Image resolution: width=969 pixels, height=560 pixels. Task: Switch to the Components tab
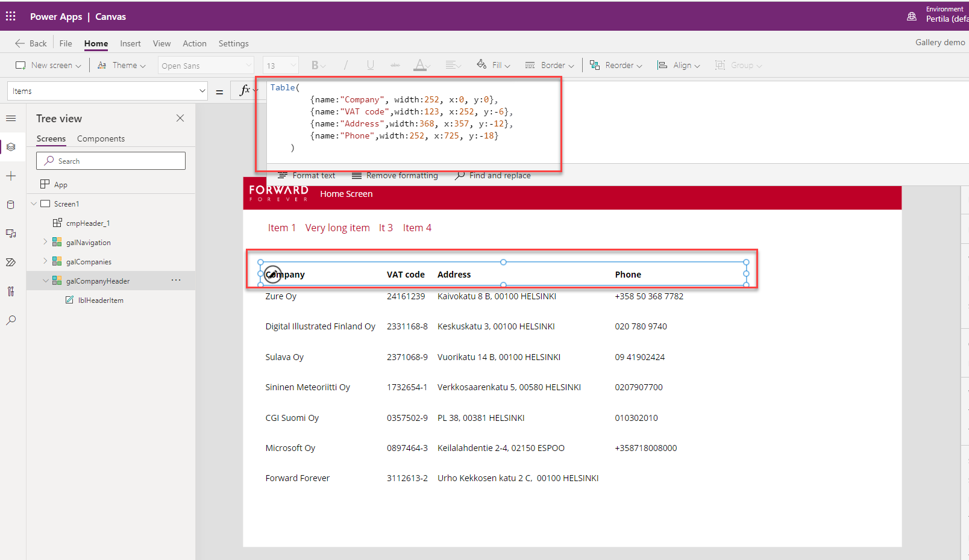101,138
